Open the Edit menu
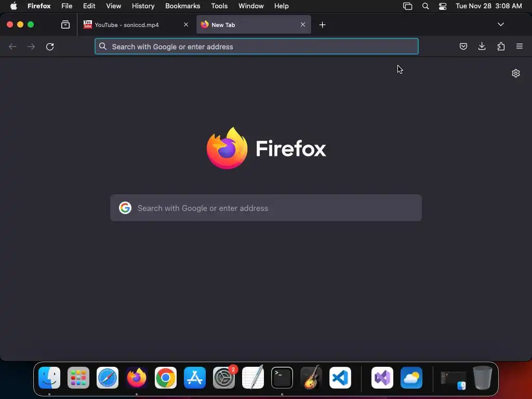Image resolution: width=532 pixels, height=399 pixels. pos(89,6)
